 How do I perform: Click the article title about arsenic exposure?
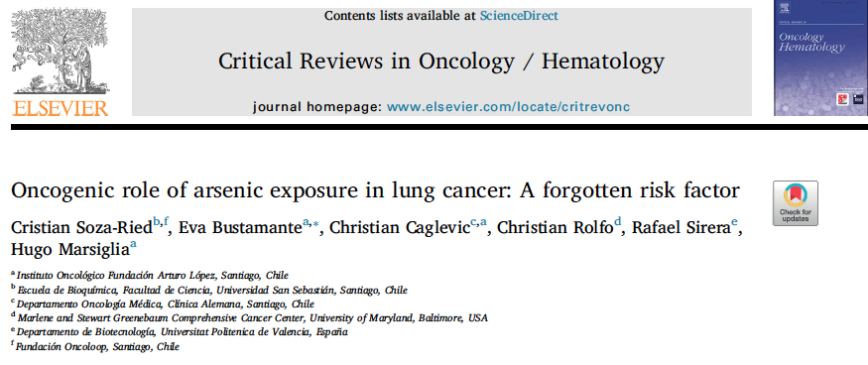pyautogui.click(x=375, y=190)
